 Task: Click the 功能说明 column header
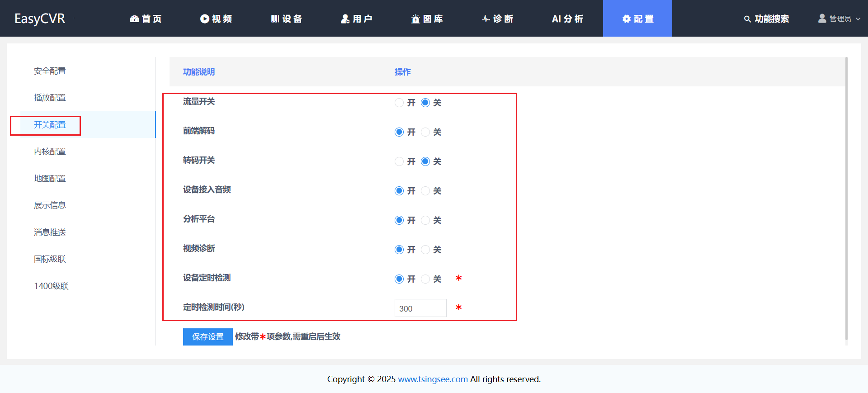(x=199, y=72)
